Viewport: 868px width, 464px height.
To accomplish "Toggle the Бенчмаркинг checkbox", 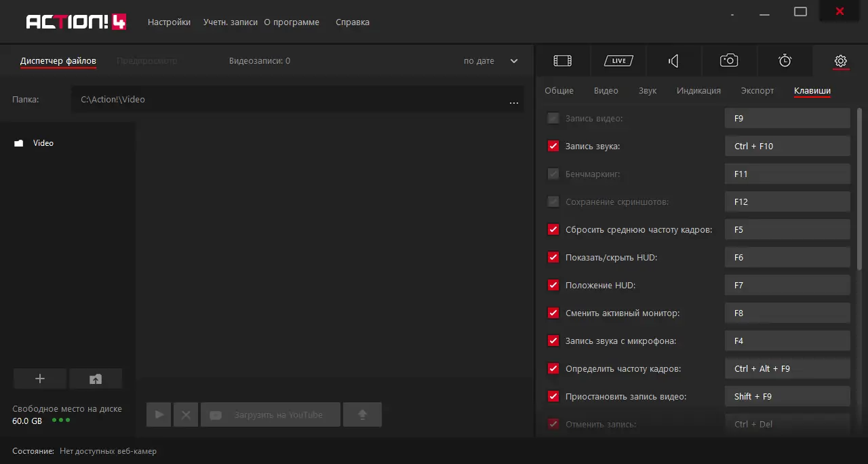I will [553, 174].
